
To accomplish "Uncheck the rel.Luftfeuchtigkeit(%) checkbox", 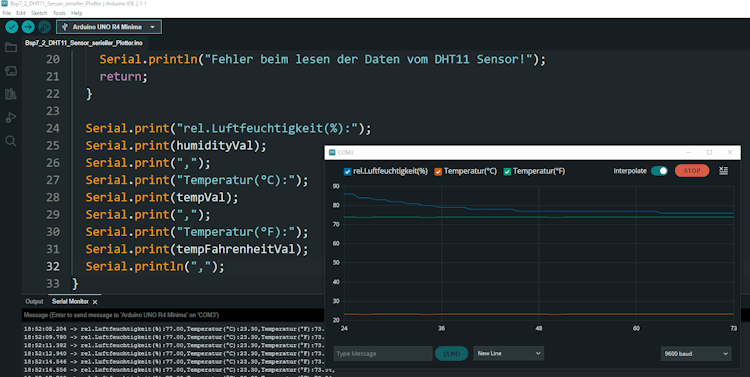I will 347,171.
